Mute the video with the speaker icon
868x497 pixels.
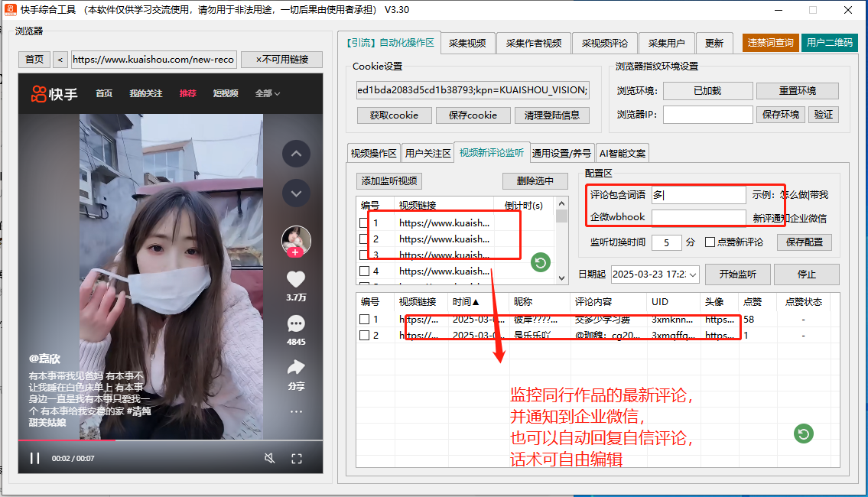click(270, 458)
